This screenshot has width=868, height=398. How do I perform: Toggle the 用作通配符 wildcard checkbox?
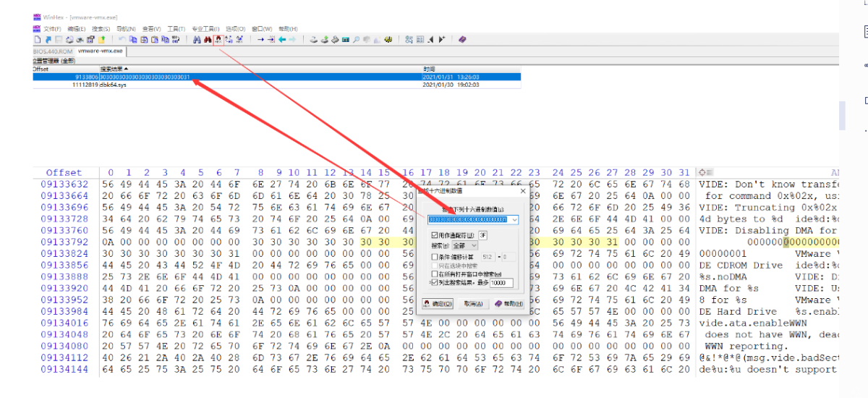[x=434, y=235]
